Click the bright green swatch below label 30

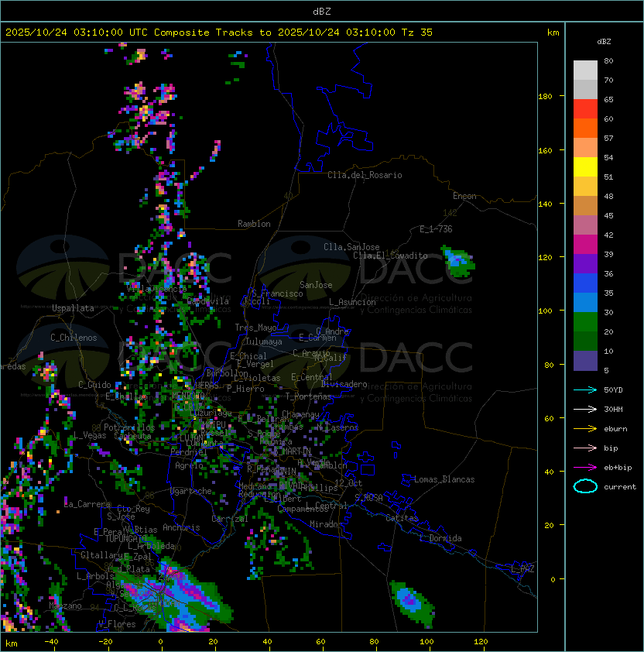(x=585, y=322)
